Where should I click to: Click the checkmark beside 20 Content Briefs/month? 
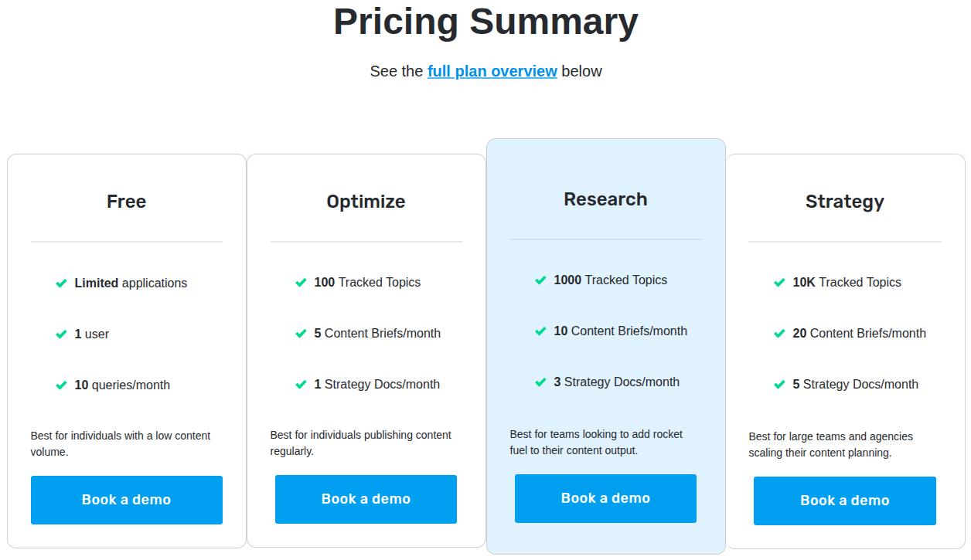click(x=780, y=334)
